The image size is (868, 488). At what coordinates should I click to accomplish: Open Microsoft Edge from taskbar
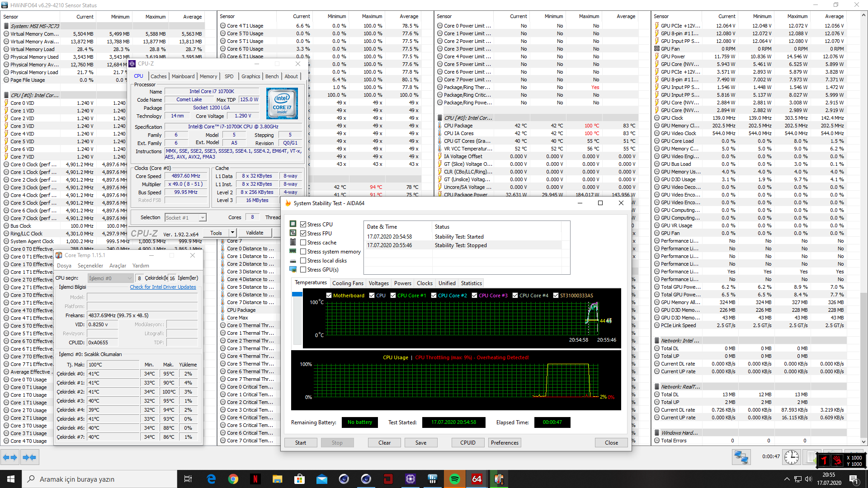pos(211,479)
